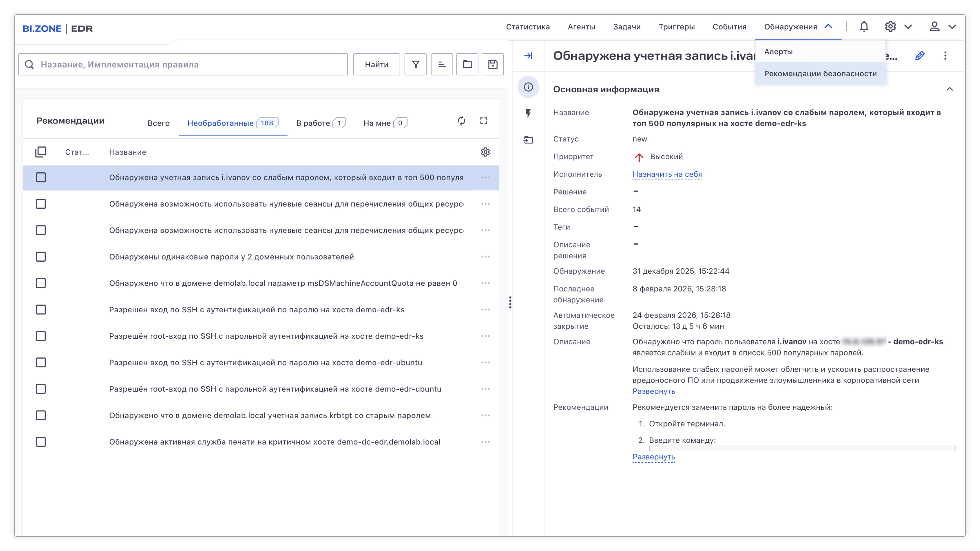Go to Статистика section
This screenshot has width=980, height=551.
point(528,27)
